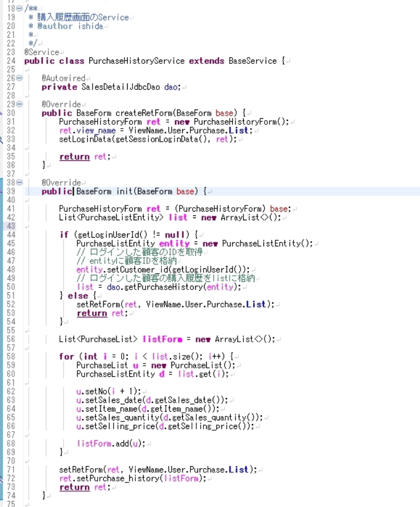Image resolution: width=420 pixels, height=507 pixels.
Task: Click the 'return' keyword on line 35
Action: tap(74, 156)
